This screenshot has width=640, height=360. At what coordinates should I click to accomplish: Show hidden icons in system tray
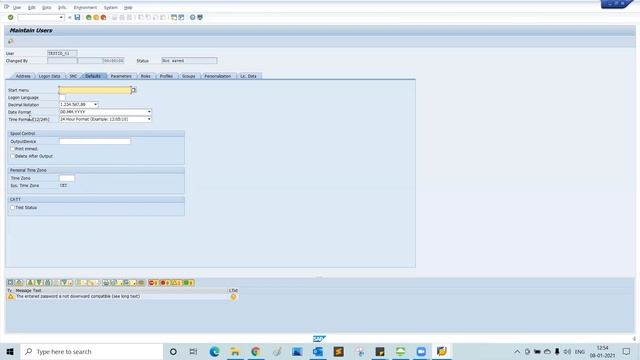pos(517,351)
